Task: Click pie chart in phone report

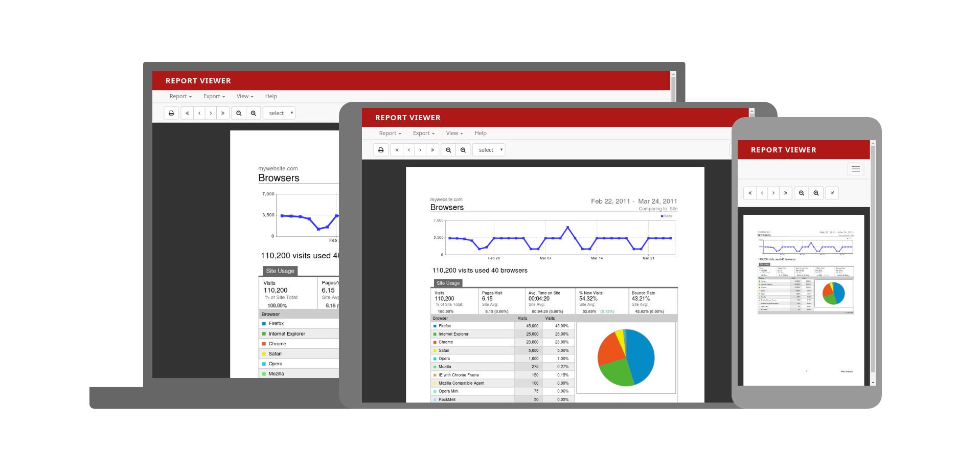Action: 833,294
